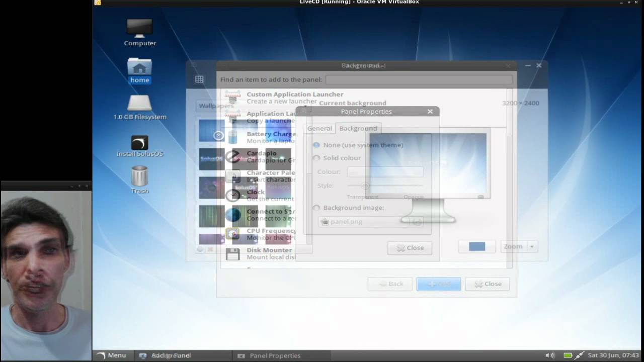Viewport: 644px width, 362px height.
Task: Open the Computer desktop icon
Action: point(139,33)
